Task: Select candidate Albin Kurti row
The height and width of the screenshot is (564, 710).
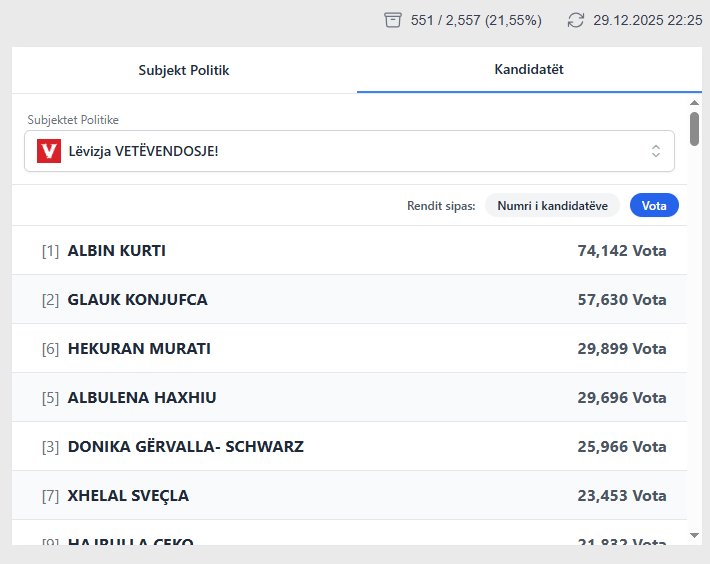Action: pos(349,251)
